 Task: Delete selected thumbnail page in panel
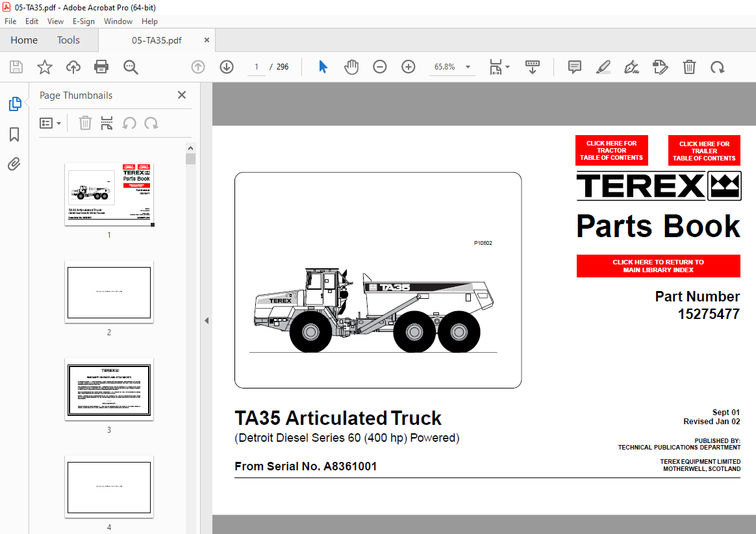(85, 123)
